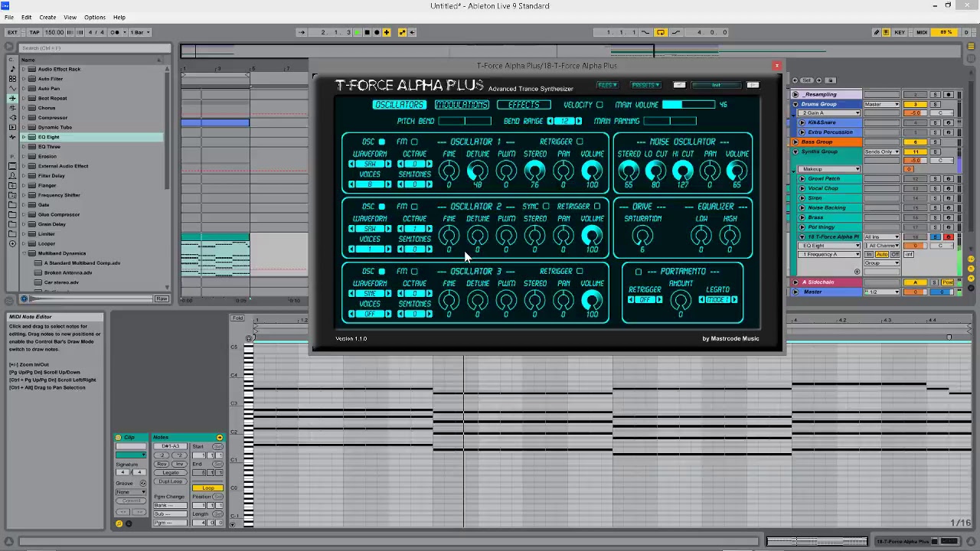Screen dimensions: 980x551
Task: Select Auto monitoring for T-Force track
Action: [881, 254]
